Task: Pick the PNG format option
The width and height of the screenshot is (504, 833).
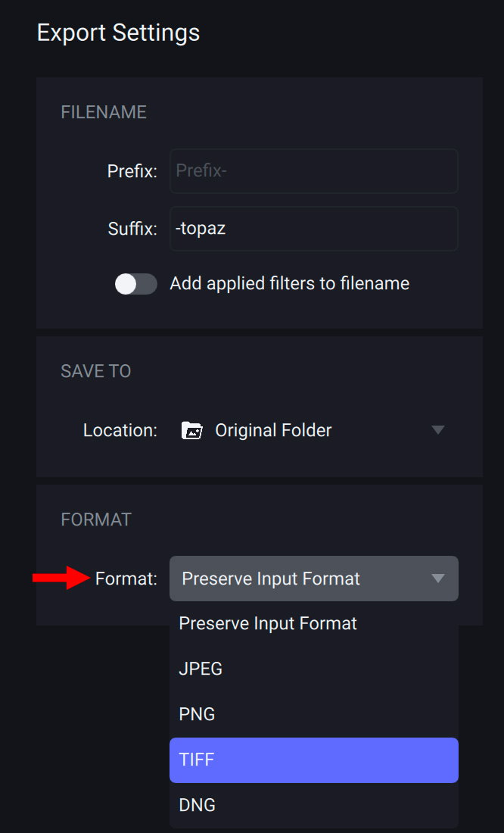Action: (197, 715)
